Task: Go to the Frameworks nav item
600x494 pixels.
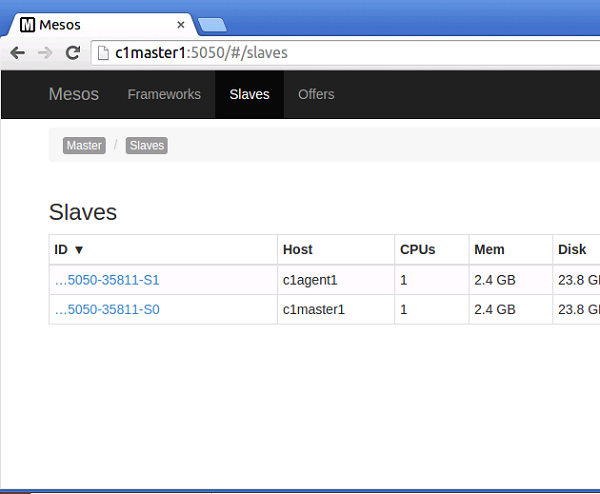Action: tap(164, 94)
